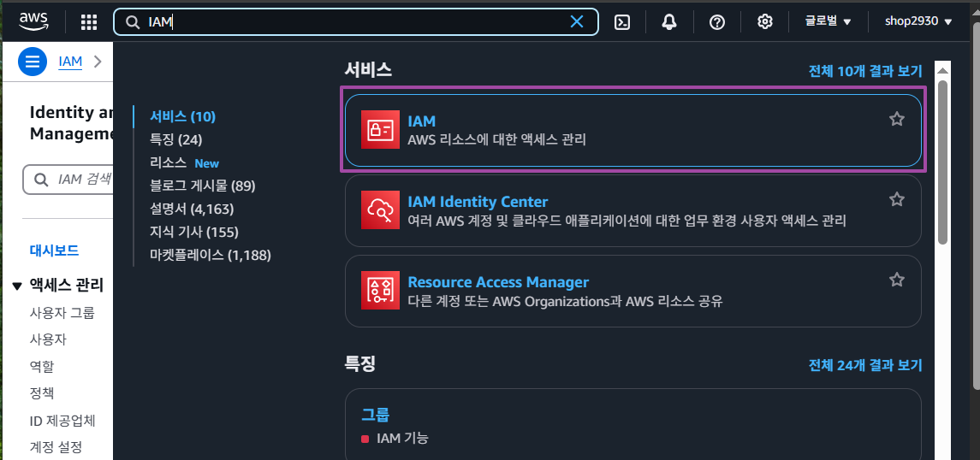Click the AWS logo home icon
The height and width of the screenshot is (460, 980).
click(33, 21)
